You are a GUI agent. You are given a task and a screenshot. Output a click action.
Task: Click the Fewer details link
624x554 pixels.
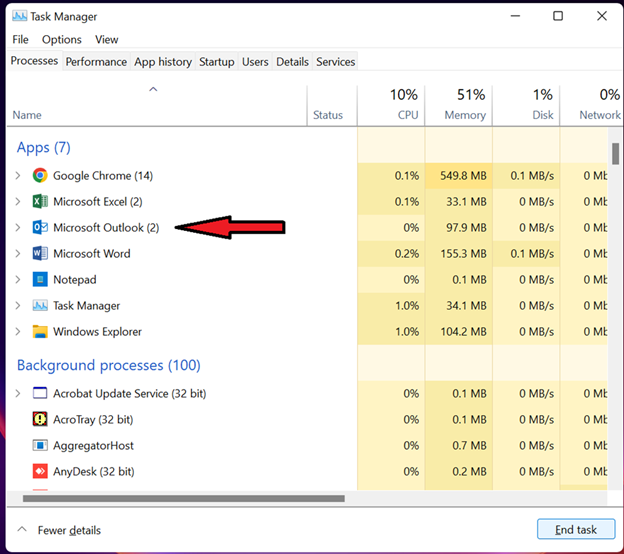click(69, 530)
